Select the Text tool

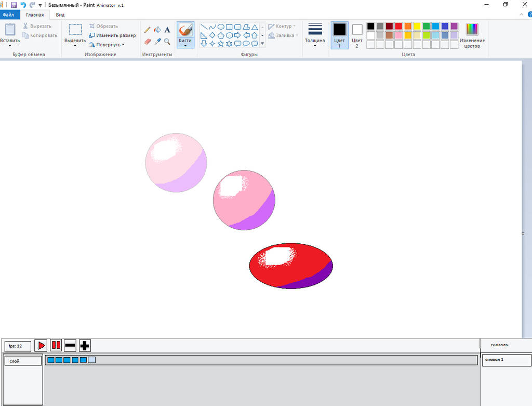[167, 30]
